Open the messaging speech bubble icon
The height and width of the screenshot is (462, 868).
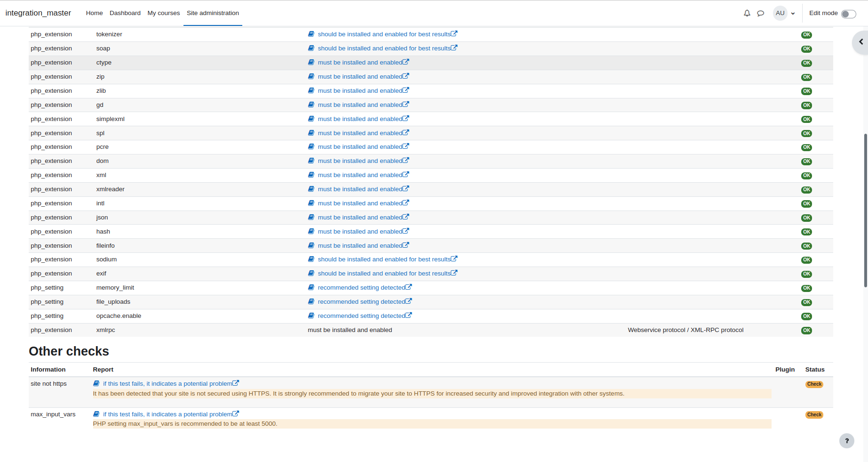click(x=760, y=13)
